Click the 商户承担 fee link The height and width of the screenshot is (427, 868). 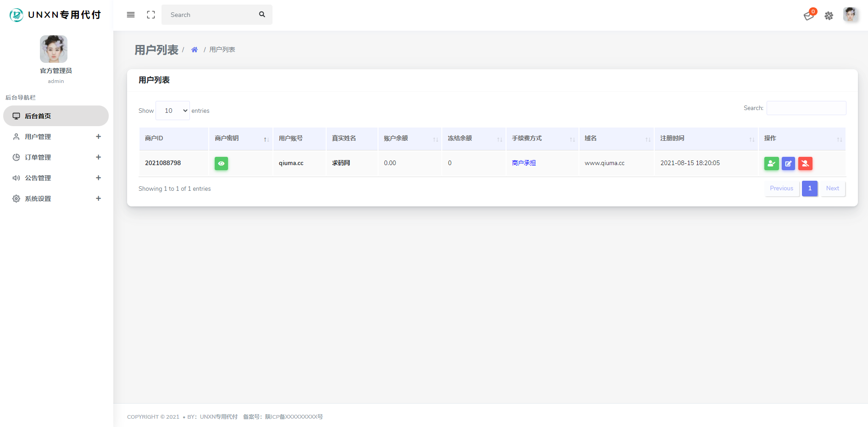pos(524,163)
